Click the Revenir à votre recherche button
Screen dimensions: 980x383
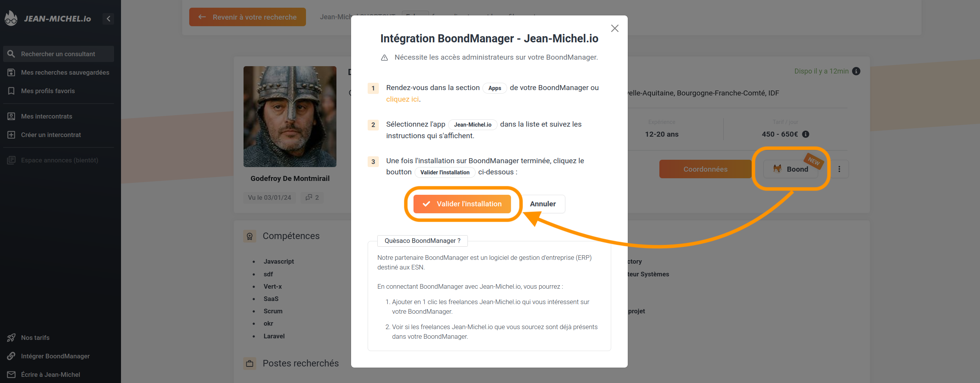click(247, 17)
